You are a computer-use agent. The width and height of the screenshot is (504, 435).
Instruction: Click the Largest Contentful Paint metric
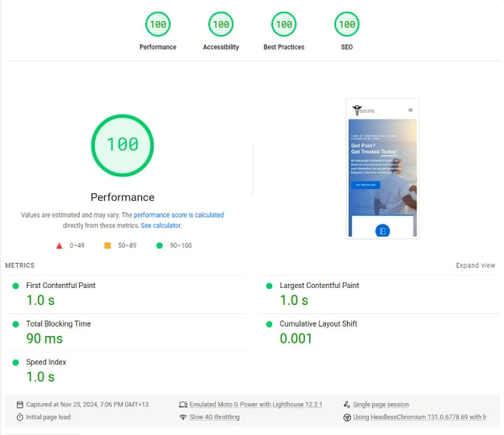(x=319, y=286)
